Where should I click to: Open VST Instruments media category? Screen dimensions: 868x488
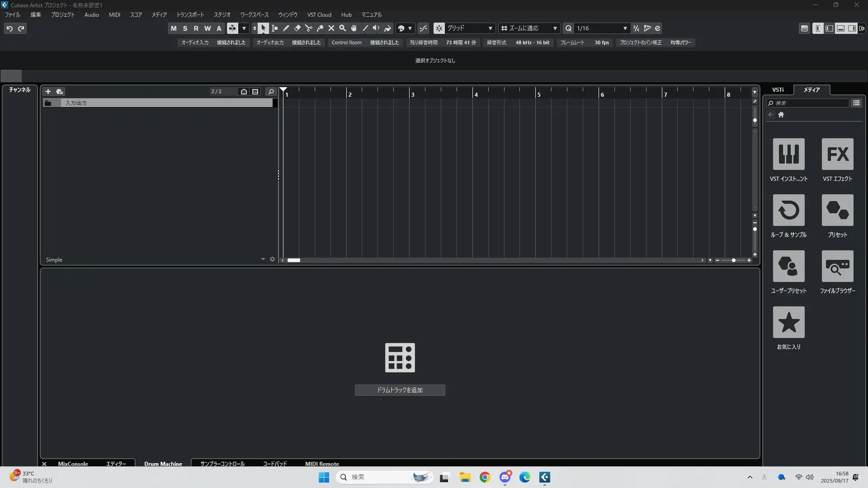pos(788,154)
